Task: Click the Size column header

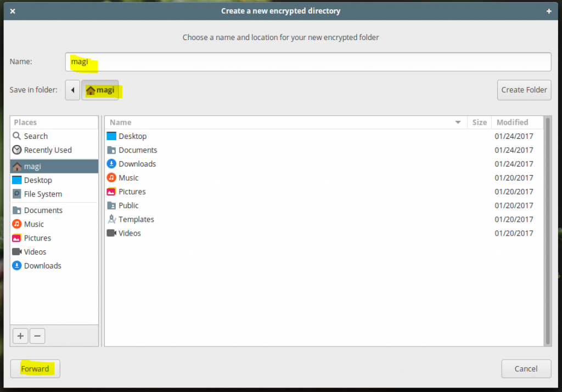Action: tap(479, 122)
